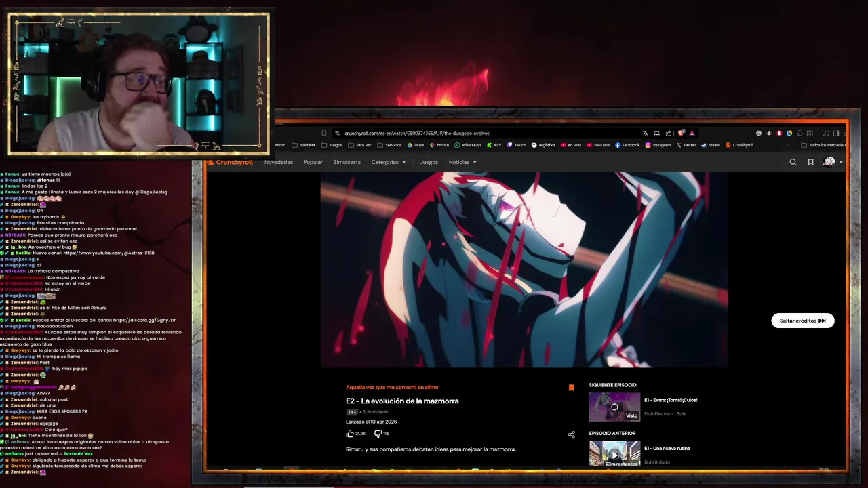Image resolution: width=868 pixels, height=488 pixels.
Task: Open the Twitch bookmark
Action: click(x=517, y=145)
